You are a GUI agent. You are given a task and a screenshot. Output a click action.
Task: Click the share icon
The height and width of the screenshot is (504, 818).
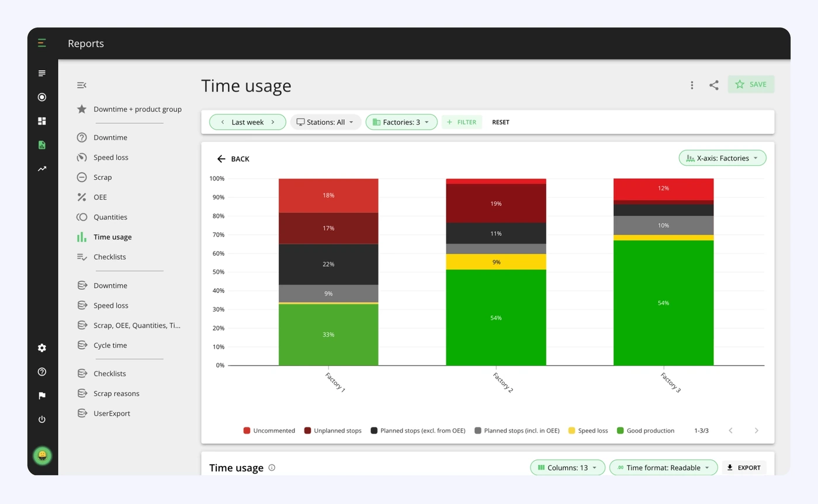pos(714,85)
